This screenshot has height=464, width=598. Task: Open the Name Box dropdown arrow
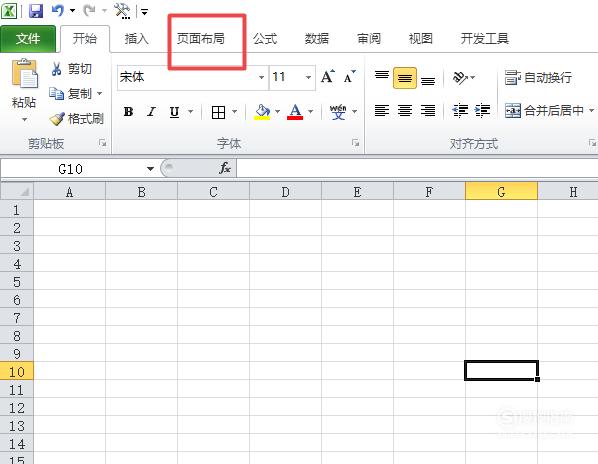point(150,169)
